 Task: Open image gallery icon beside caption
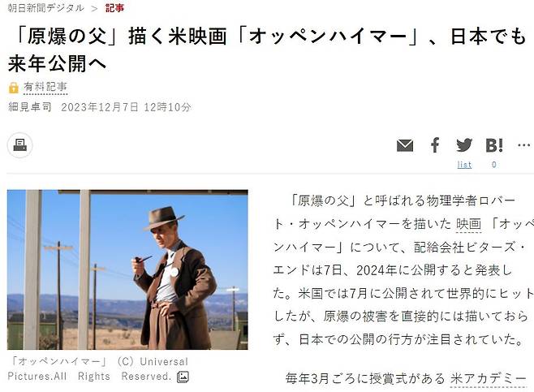coord(183,377)
